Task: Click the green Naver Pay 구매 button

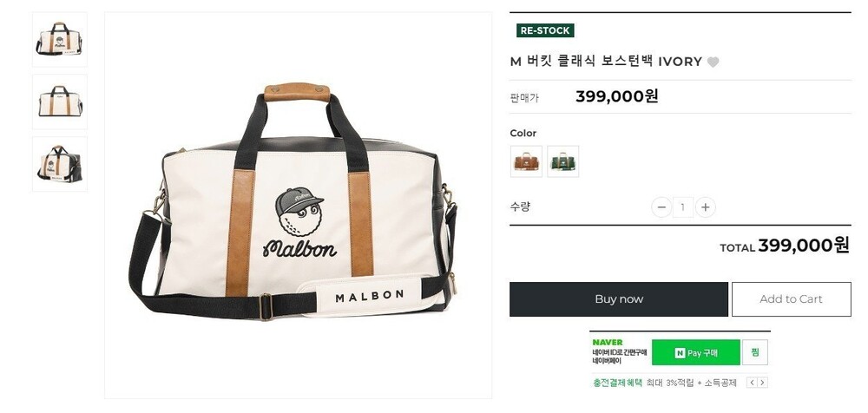Action: tap(696, 352)
